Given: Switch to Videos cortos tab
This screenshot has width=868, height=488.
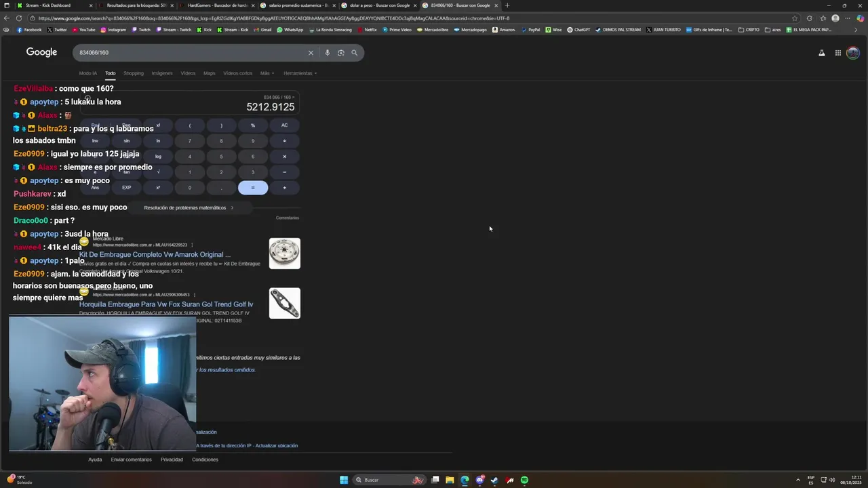Looking at the screenshot, I should (x=237, y=73).
